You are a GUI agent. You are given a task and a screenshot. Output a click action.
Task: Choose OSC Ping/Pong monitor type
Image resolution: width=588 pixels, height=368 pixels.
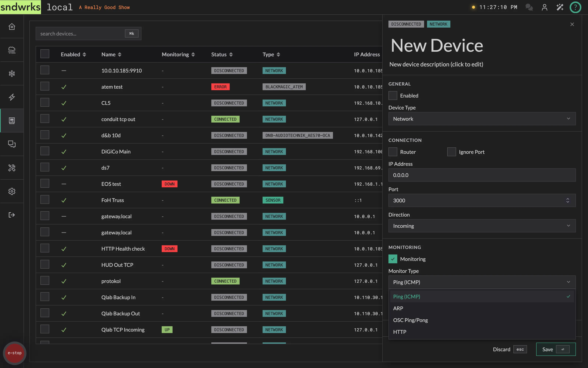click(482, 320)
